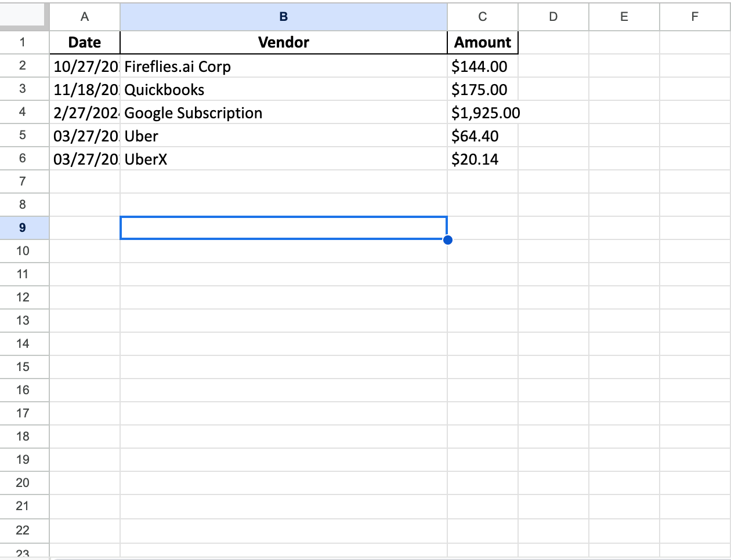
Task: Click the Vendor header cell
Action: pyautogui.click(x=284, y=42)
